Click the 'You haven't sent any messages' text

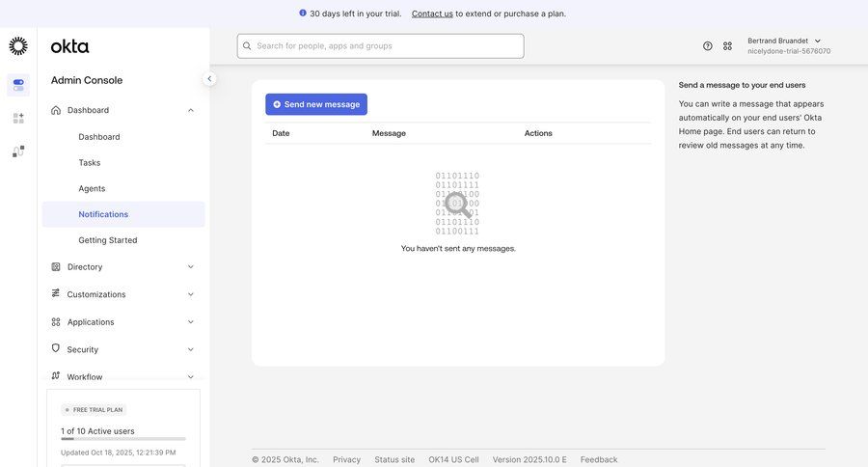[x=458, y=249]
